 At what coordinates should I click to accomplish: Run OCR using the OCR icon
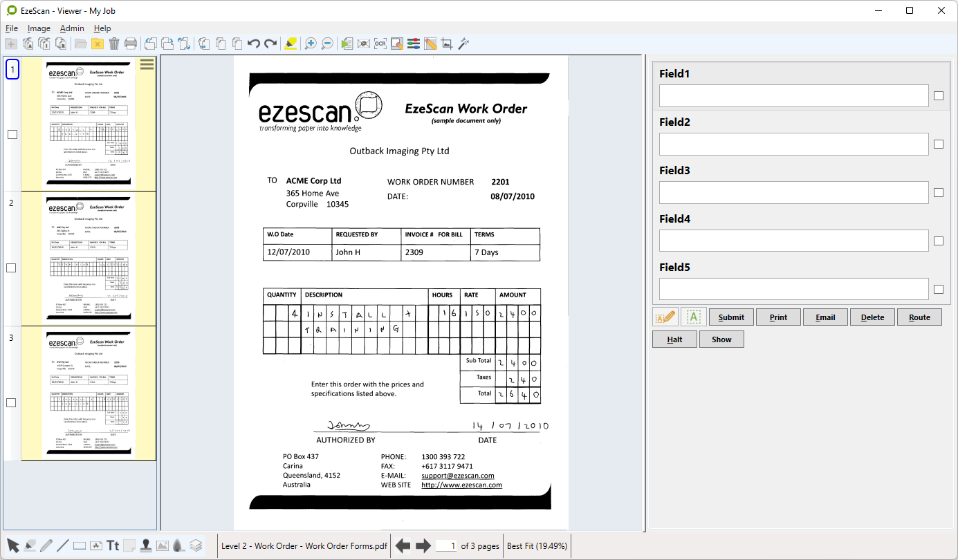click(380, 44)
